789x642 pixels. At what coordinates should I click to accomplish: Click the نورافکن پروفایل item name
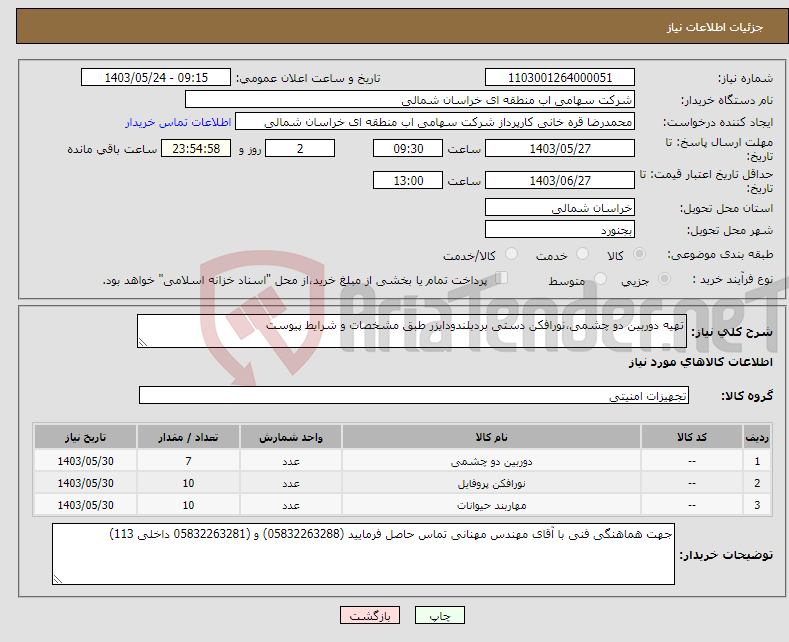click(491, 484)
